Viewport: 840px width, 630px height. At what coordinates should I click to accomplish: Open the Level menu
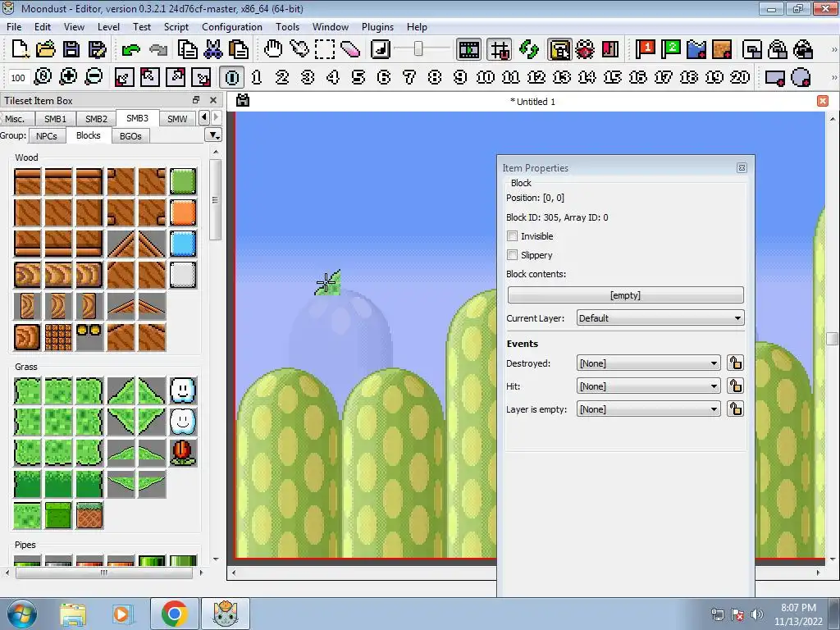tap(108, 27)
